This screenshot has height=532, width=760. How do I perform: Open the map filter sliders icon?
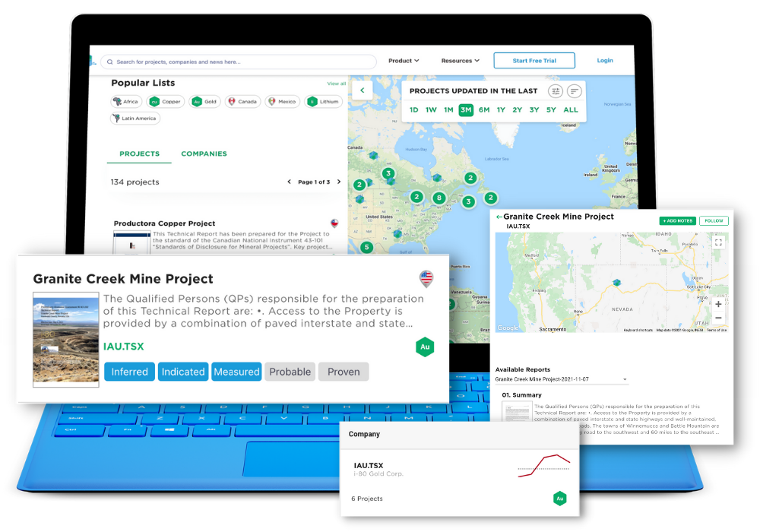point(555,91)
